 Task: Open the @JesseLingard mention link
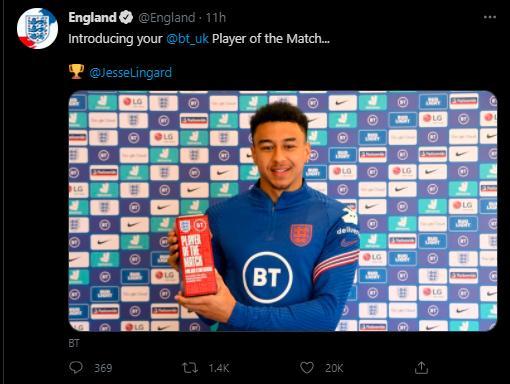(x=130, y=73)
